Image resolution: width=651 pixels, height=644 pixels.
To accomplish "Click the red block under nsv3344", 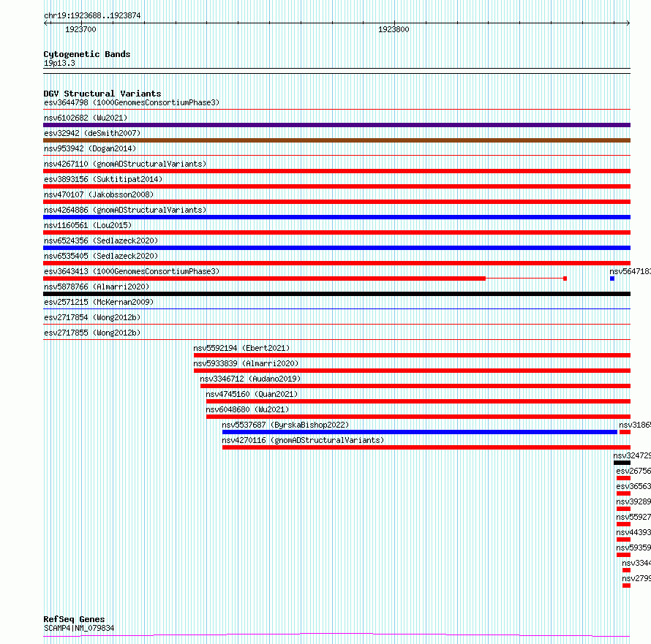I will click(627, 570).
